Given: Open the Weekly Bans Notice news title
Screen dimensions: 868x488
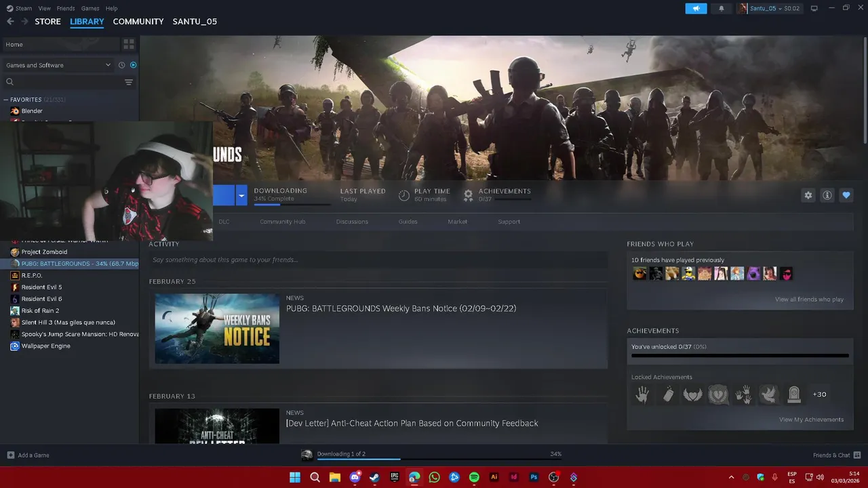Looking at the screenshot, I should point(401,308).
